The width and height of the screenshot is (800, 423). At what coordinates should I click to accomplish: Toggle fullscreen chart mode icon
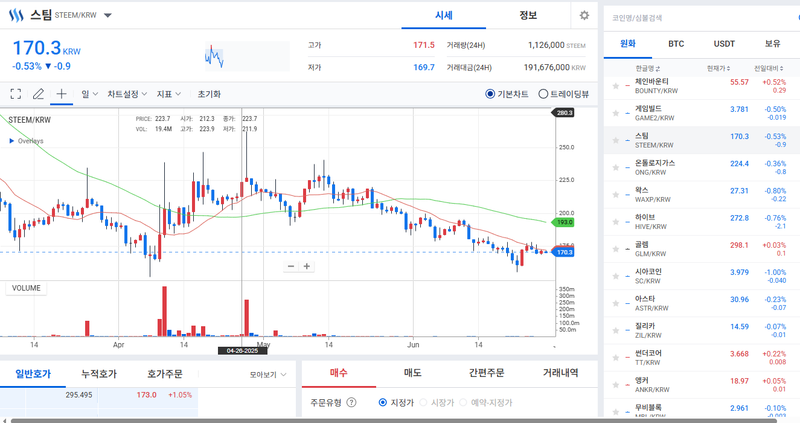pos(16,94)
